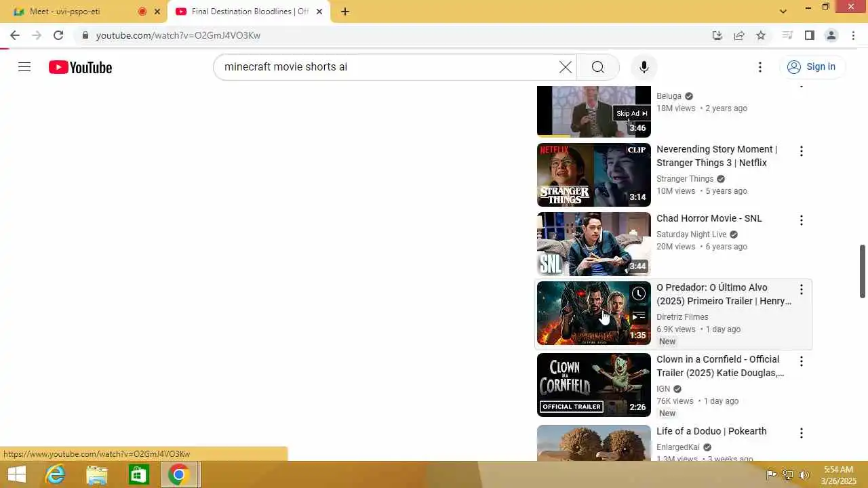Open Neverending Story Moment title
Viewport: 868px width, 488px height.
tap(717, 156)
